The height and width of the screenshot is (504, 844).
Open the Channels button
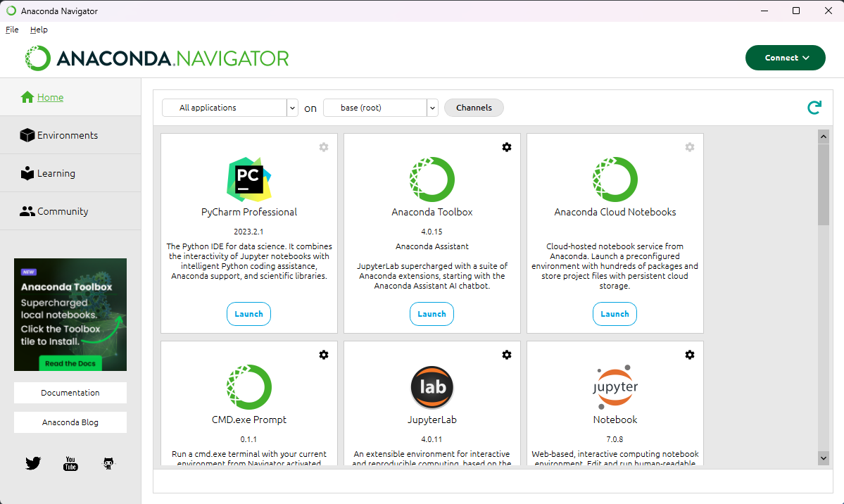[x=474, y=108]
